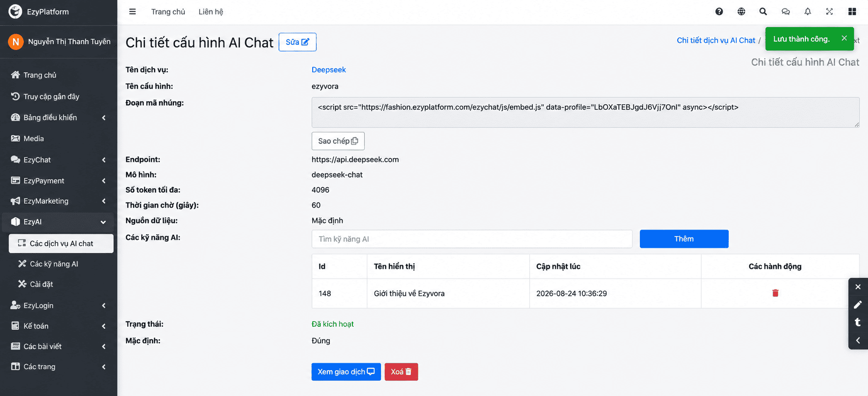
Task: Toggle fullscreen expand icon
Action: point(830,12)
